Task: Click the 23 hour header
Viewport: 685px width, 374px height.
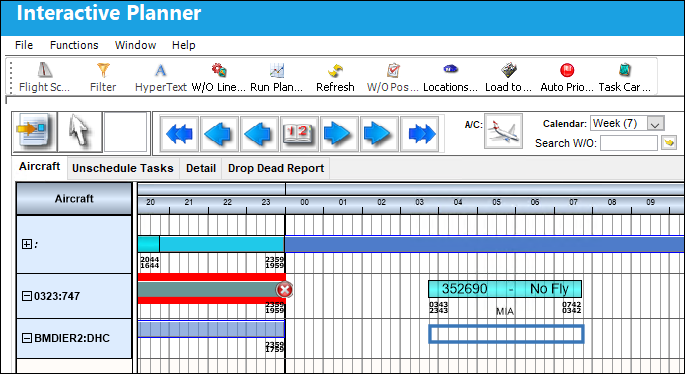Action: click(266, 202)
